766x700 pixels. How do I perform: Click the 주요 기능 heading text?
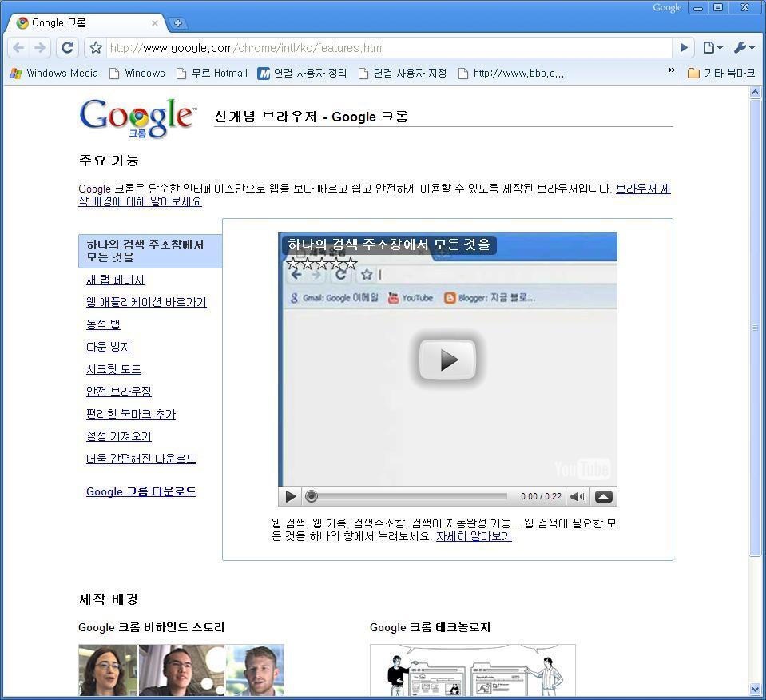coord(109,161)
